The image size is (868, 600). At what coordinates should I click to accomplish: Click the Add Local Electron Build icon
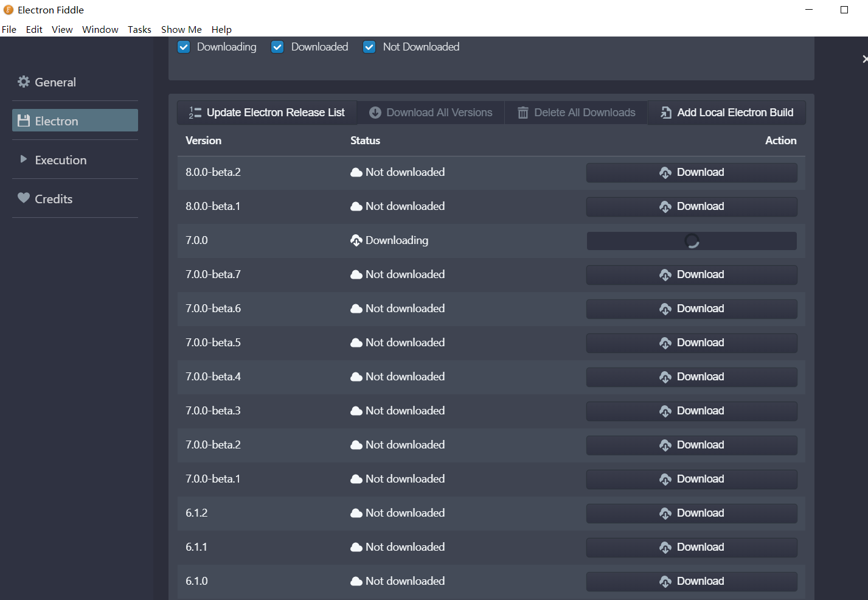pyautogui.click(x=665, y=112)
